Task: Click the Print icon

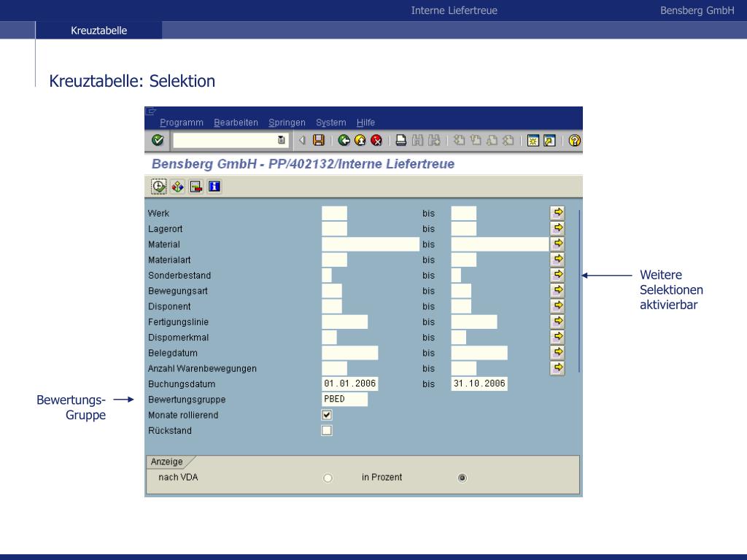Action: point(401,140)
